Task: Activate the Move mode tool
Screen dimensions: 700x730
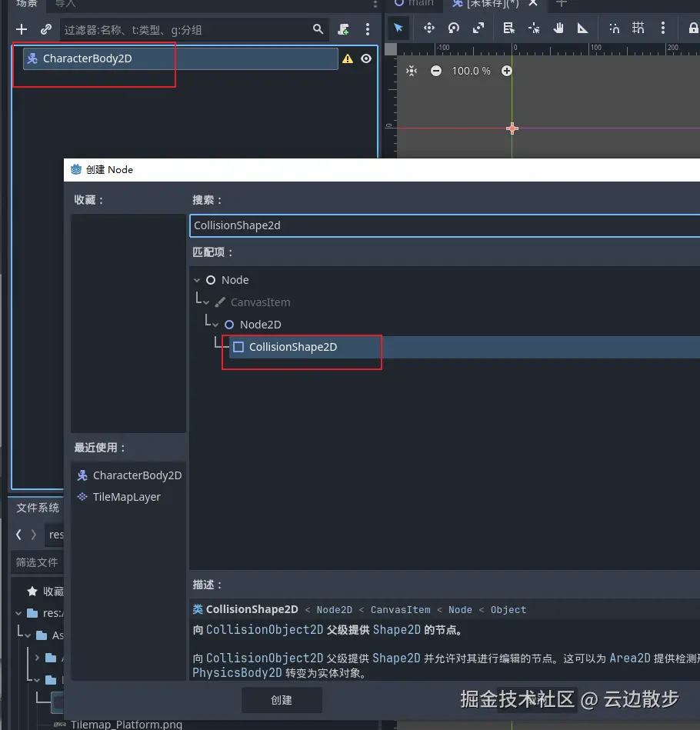Action: click(x=429, y=28)
